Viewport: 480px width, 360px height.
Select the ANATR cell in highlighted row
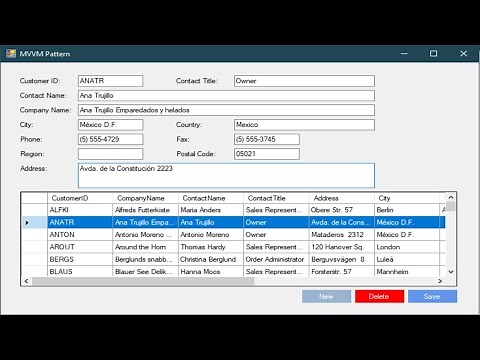tap(80, 222)
